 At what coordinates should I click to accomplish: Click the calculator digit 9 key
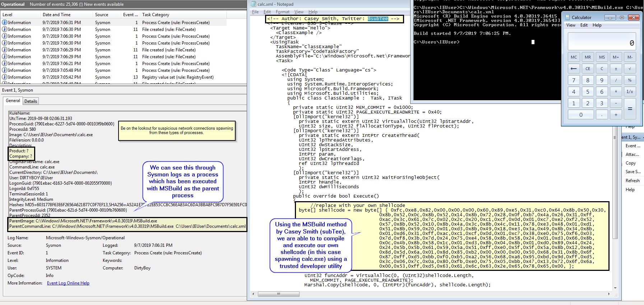[602, 80]
